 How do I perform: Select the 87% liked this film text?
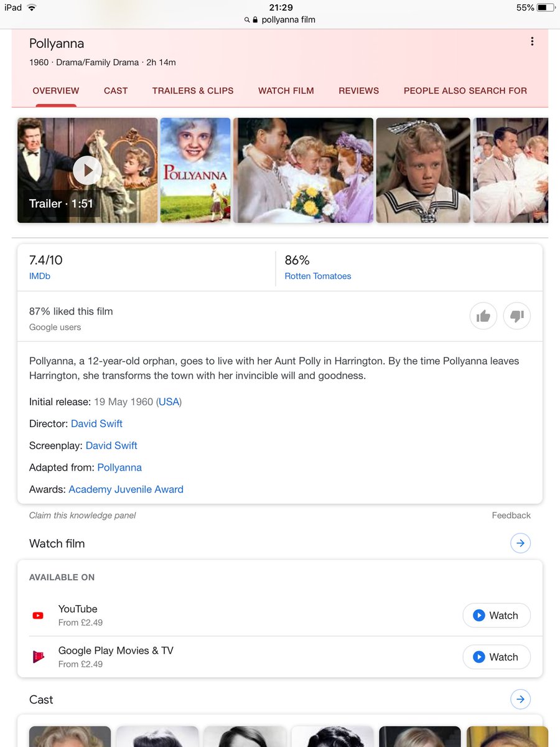71,311
